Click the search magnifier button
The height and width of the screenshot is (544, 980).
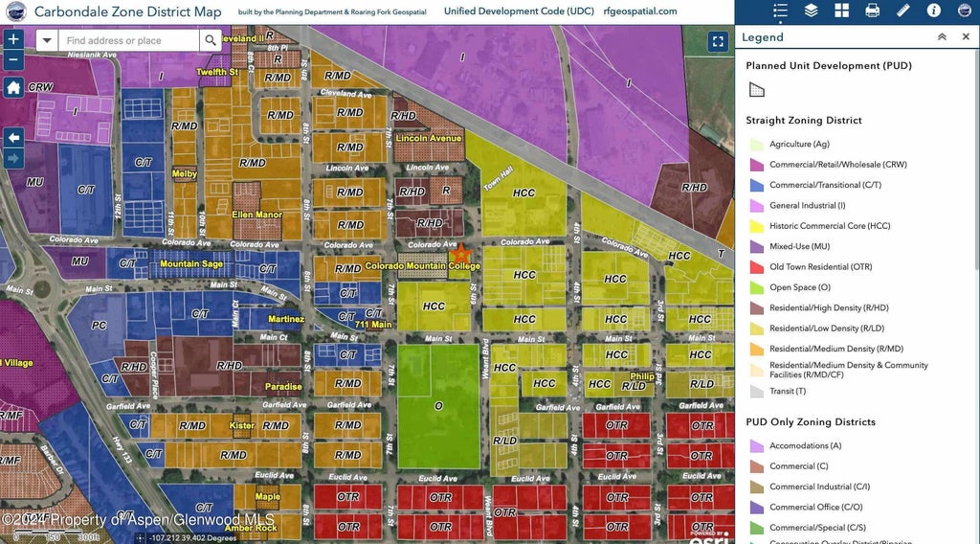point(211,41)
